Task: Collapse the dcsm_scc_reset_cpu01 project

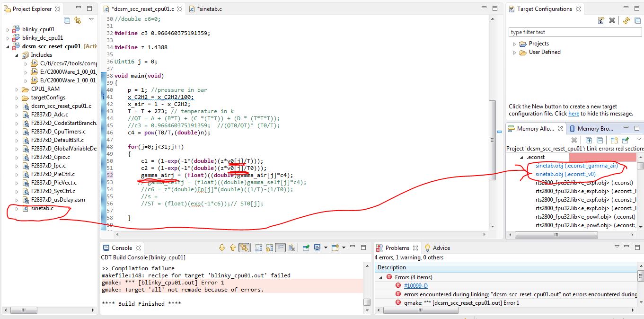Action: click(x=8, y=46)
